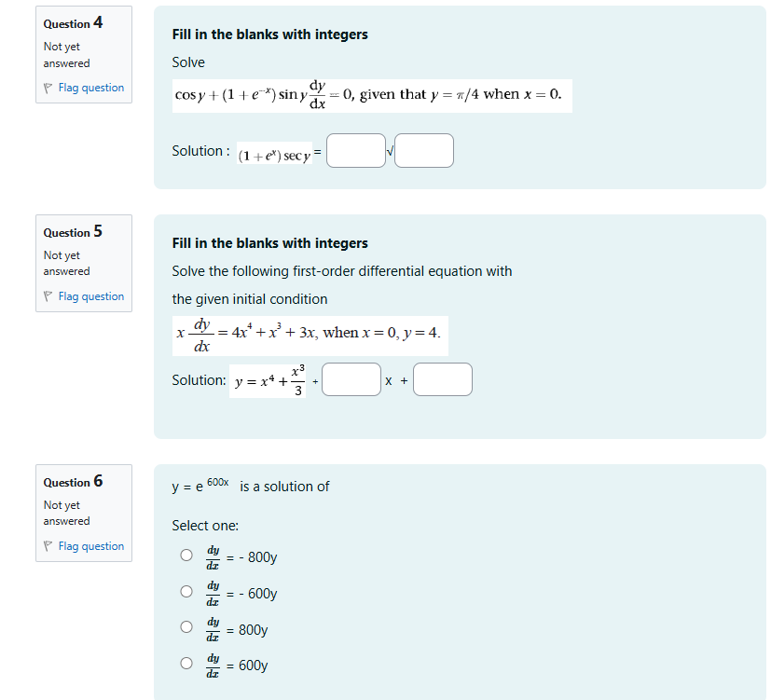Click the flag icon beside Question 5
The width and height of the screenshot is (771, 700).
tap(49, 295)
